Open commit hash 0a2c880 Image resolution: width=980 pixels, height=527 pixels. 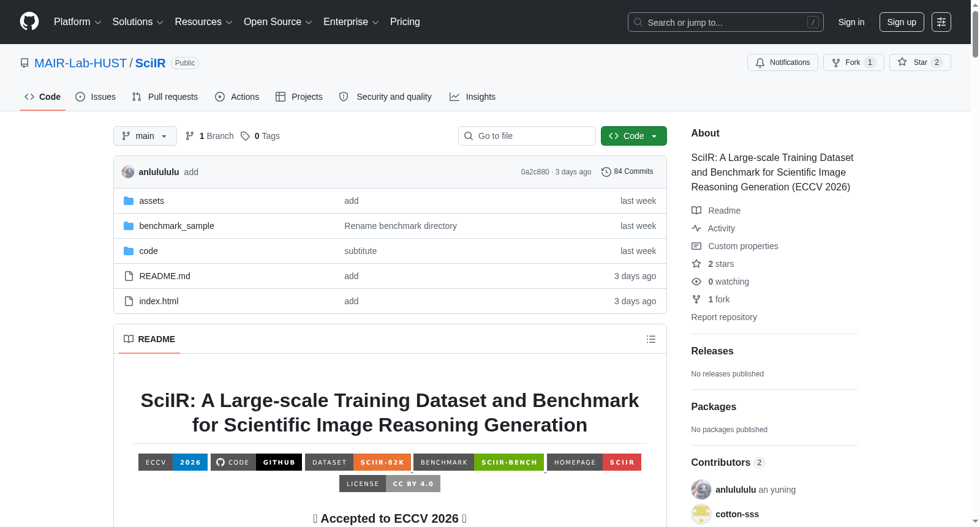pyautogui.click(x=535, y=172)
